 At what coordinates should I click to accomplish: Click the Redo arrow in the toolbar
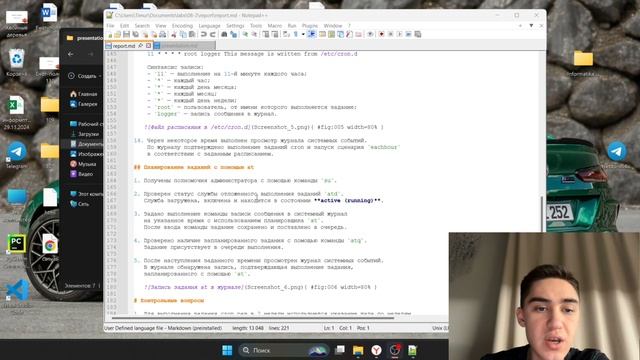click(x=212, y=34)
